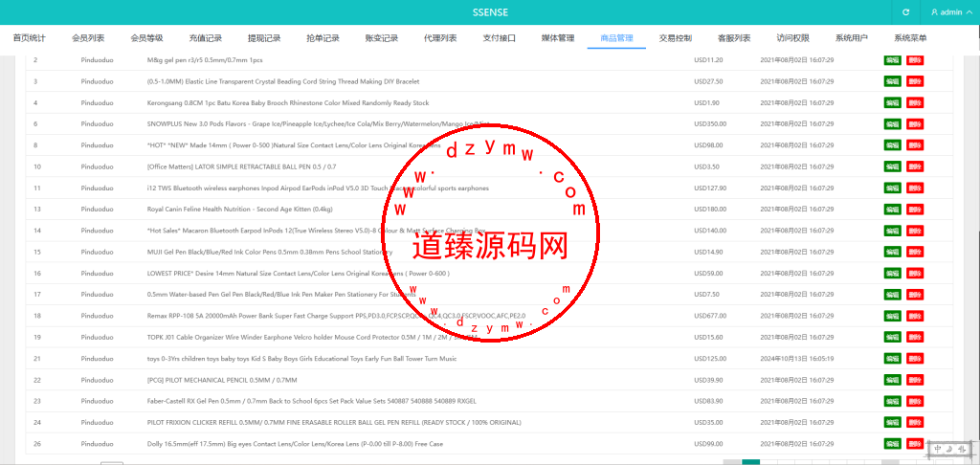Edit the Macaron Bluetooth Earpod row

tap(893, 231)
